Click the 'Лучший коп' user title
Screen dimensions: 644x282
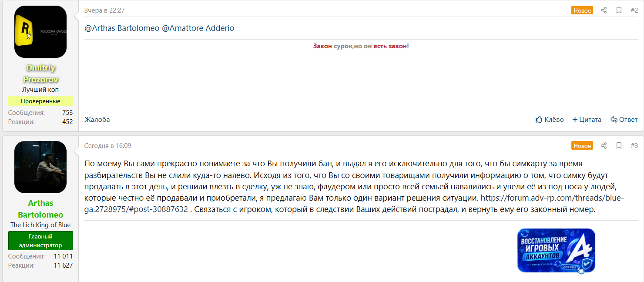point(40,90)
